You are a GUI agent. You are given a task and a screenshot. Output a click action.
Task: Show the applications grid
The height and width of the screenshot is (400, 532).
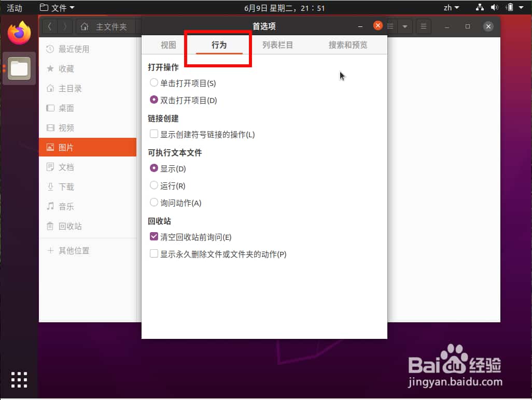19,380
